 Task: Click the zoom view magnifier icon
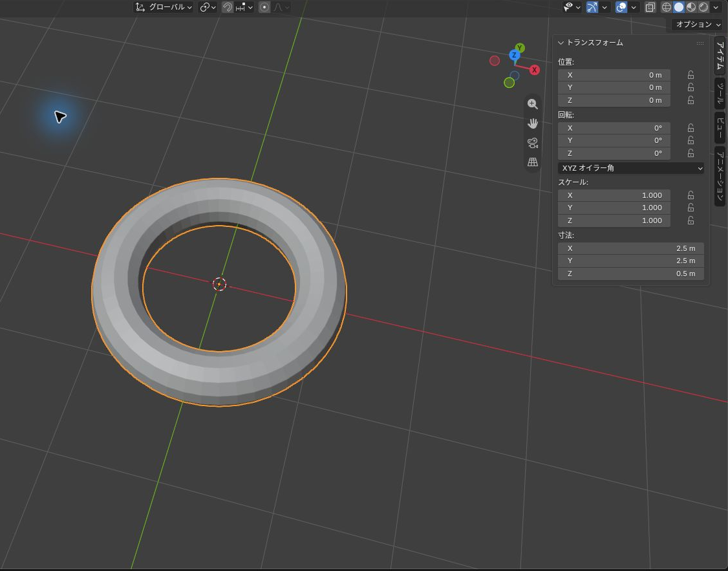click(x=533, y=104)
